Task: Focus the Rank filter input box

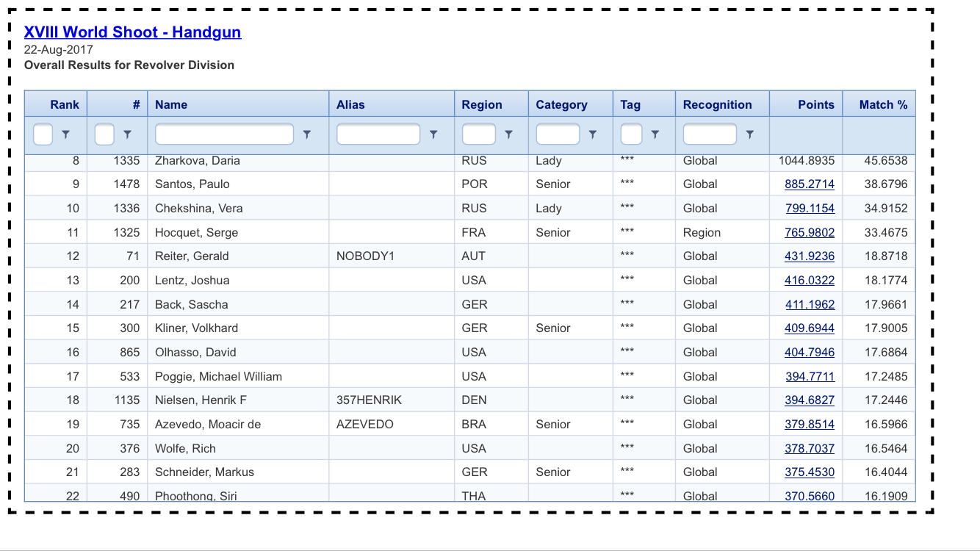Action: pos(43,134)
